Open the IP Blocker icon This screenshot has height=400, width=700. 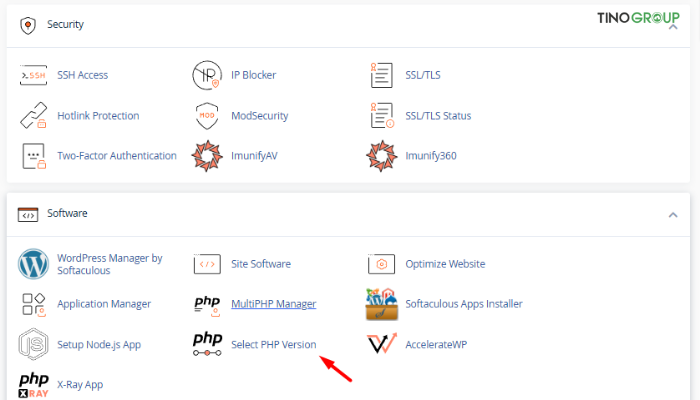click(x=207, y=75)
